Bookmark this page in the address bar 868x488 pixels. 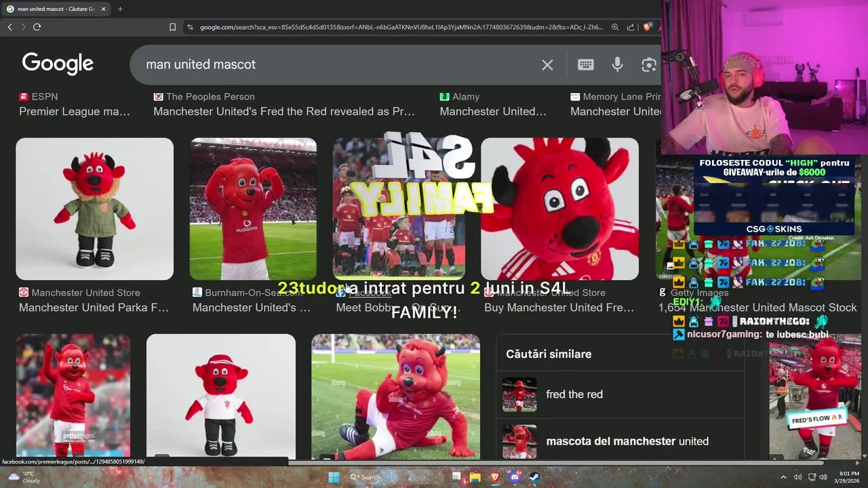(x=172, y=27)
